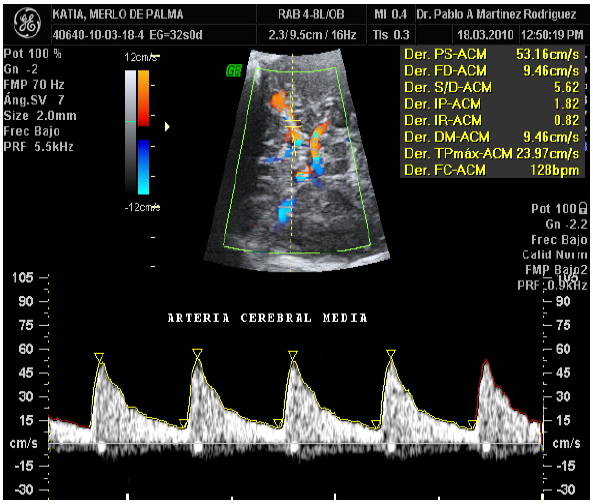
Task: Select the blue-cyan color velocity scale
Action: pyautogui.click(x=143, y=167)
